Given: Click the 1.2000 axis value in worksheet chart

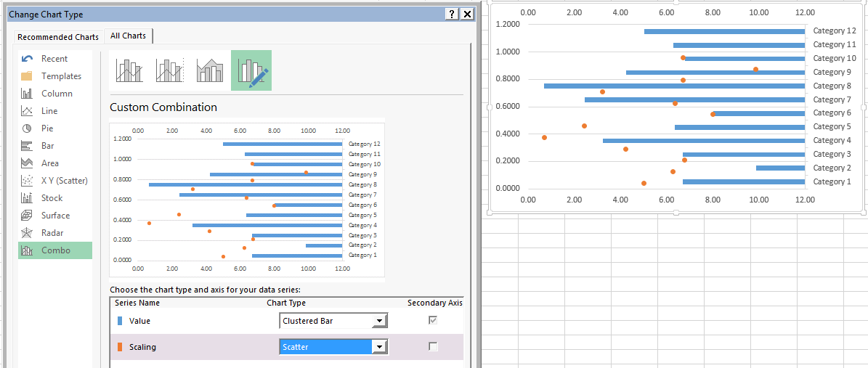Looking at the screenshot, I should point(508,25).
